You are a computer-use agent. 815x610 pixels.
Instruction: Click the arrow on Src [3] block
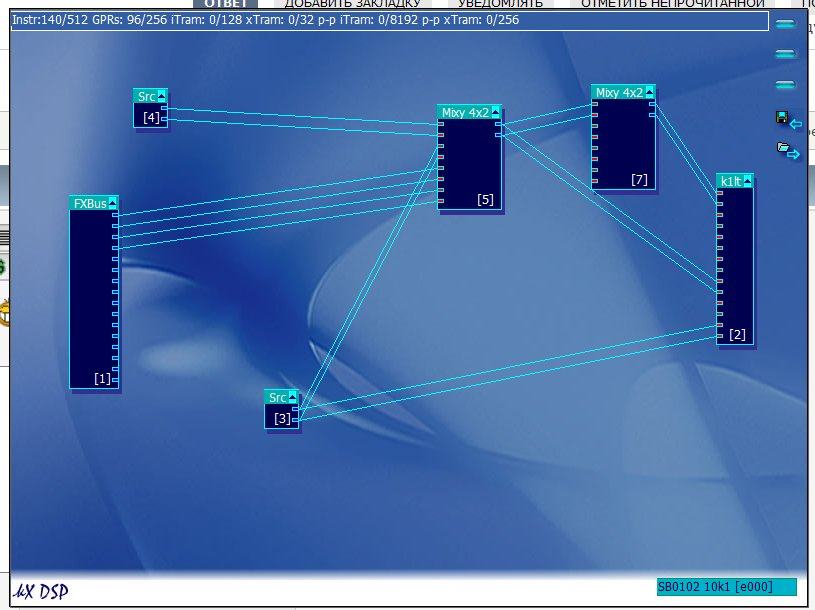(293, 397)
